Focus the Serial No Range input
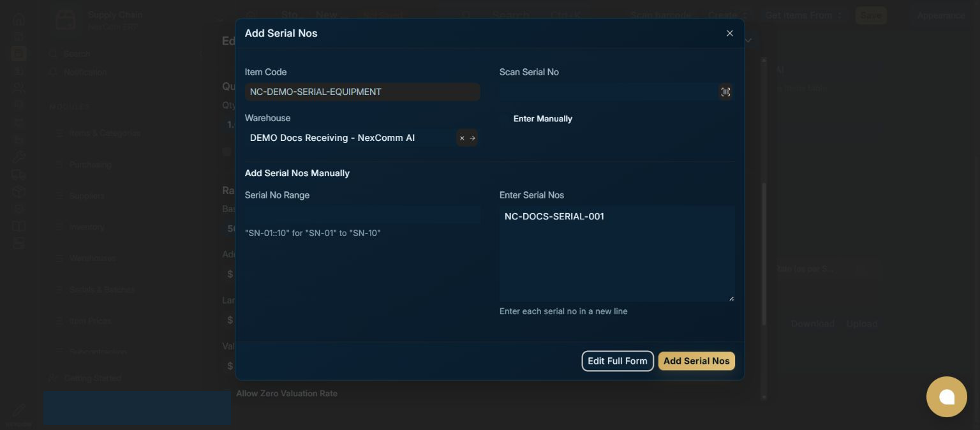This screenshot has width=980, height=430. [362, 214]
